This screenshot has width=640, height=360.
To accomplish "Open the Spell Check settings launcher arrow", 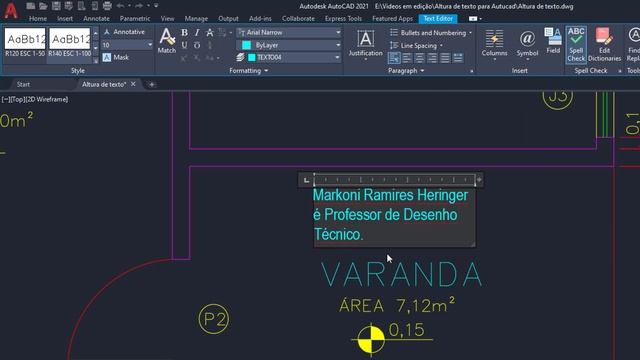I will click(x=620, y=71).
